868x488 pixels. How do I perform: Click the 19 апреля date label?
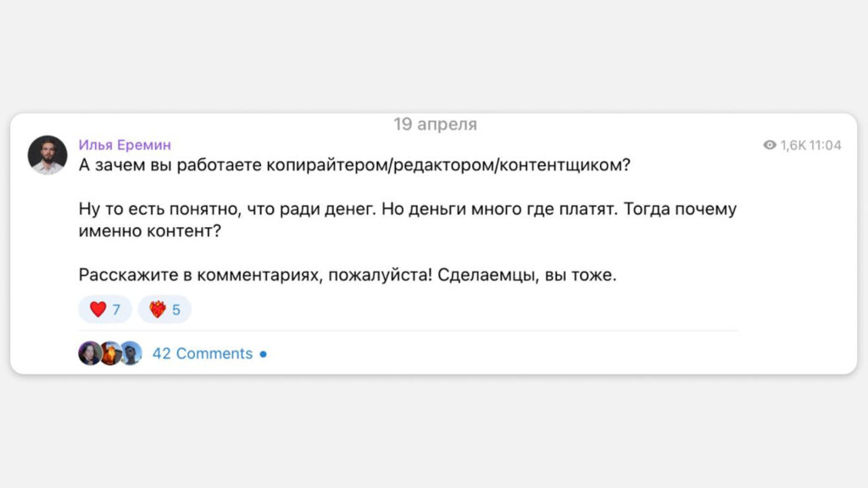(x=435, y=124)
